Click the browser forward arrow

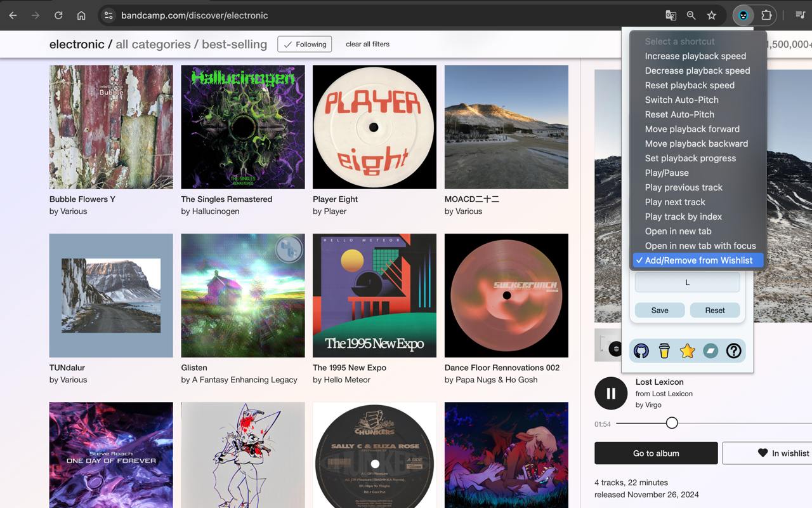36,15
